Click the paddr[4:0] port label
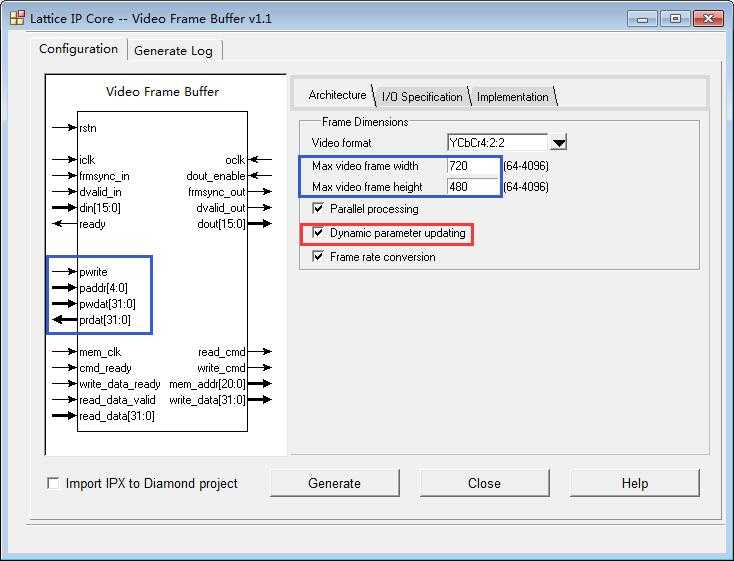 coord(103,288)
